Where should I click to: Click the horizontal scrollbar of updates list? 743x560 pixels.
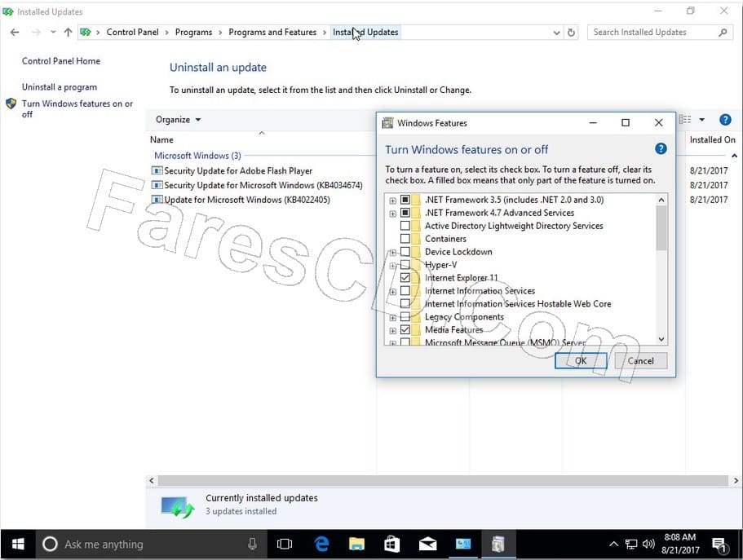[443, 480]
